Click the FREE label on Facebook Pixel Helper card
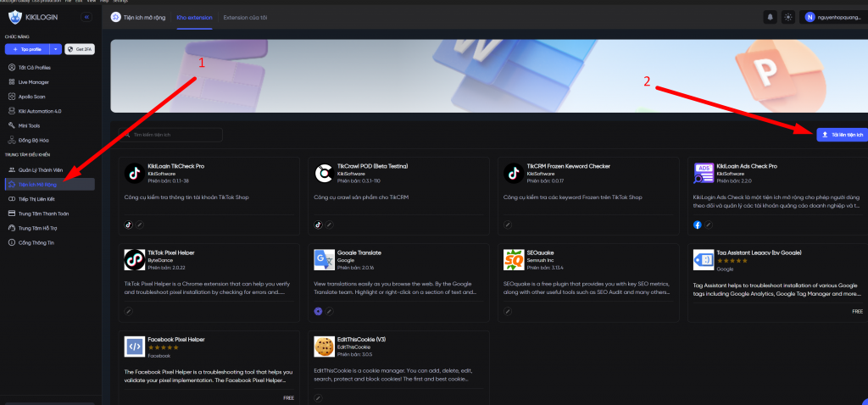868x405 pixels. pyautogui.click(x=289, y=398)
